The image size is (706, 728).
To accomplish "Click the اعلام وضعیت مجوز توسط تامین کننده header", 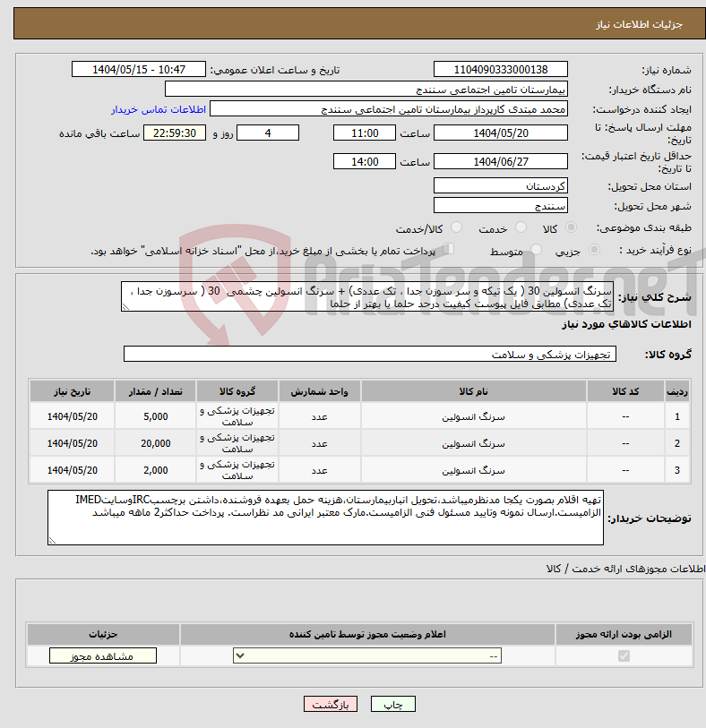I will click(x=367, y=634).
